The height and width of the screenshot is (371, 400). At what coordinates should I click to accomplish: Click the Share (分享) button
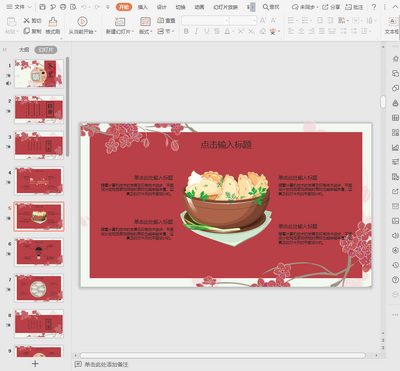point(331,7)
